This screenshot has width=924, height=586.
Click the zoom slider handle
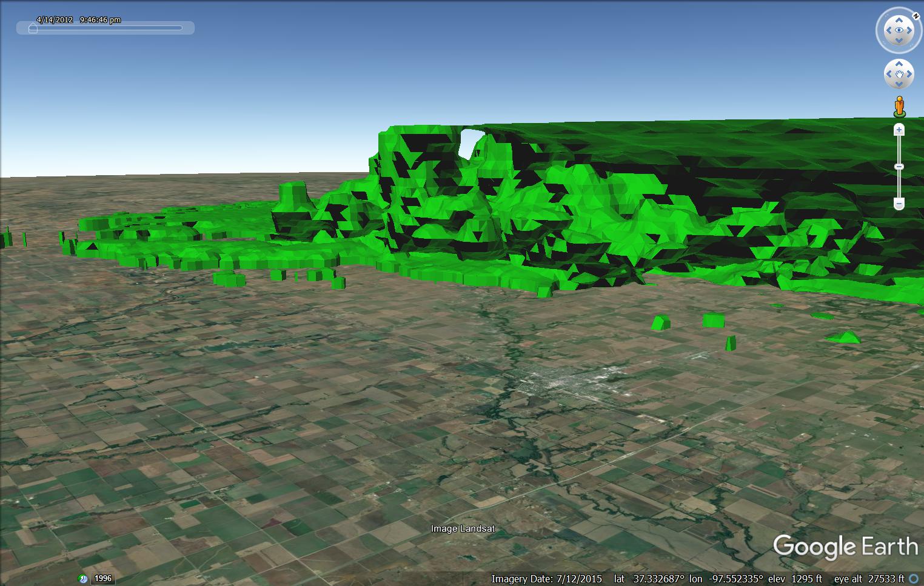(x=899, y=167)
